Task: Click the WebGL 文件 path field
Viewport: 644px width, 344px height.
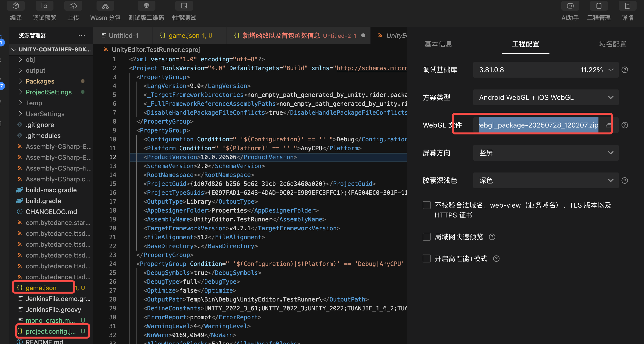Action: click(x=538, y=125)
